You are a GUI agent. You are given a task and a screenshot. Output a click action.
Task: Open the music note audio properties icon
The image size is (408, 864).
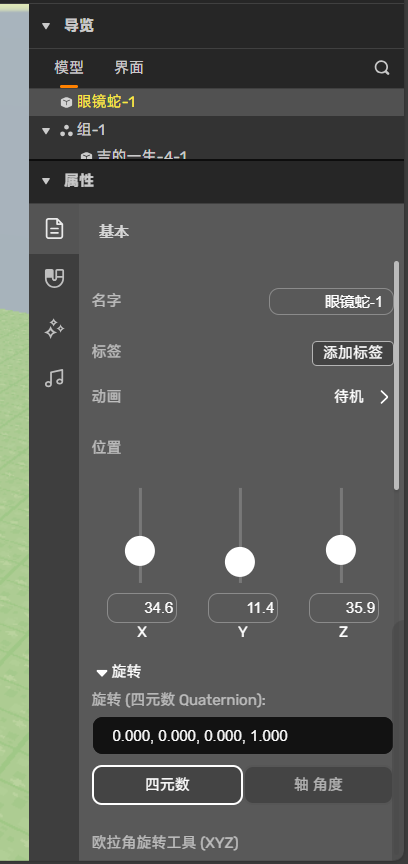(x=54, y=379)
